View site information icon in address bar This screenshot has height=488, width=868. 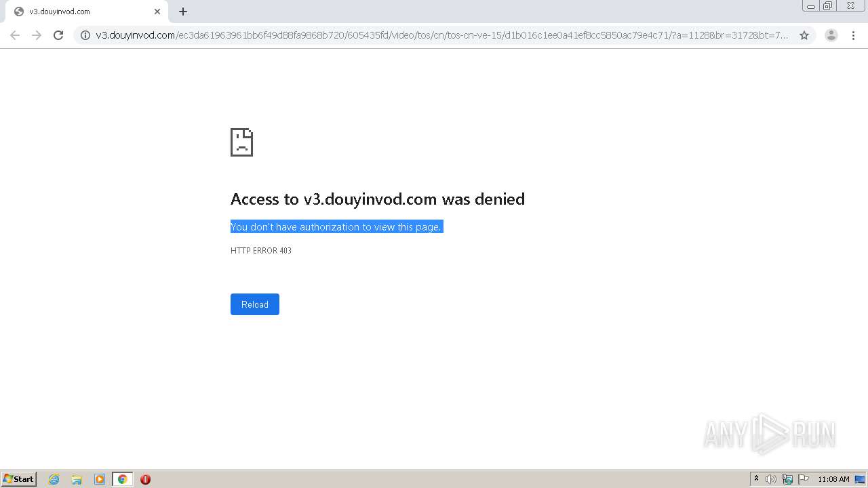point(85,35)
